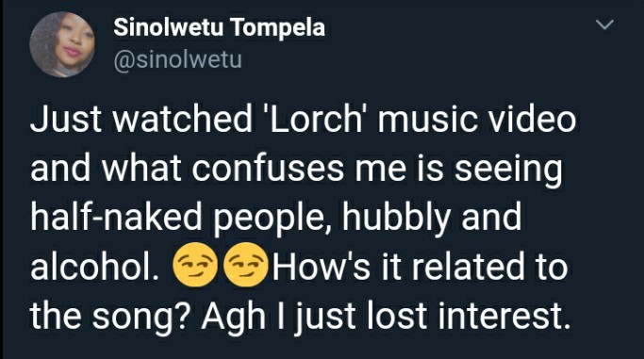Open Sinolwetu Tompela's profile picture
This screenshot has height=359, width=644.
(62, 44)
